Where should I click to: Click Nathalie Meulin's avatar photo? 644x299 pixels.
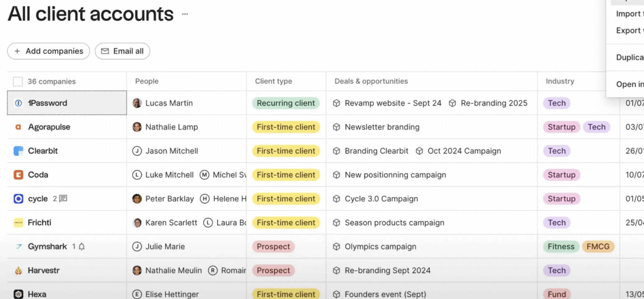click(x=137, y=271)
